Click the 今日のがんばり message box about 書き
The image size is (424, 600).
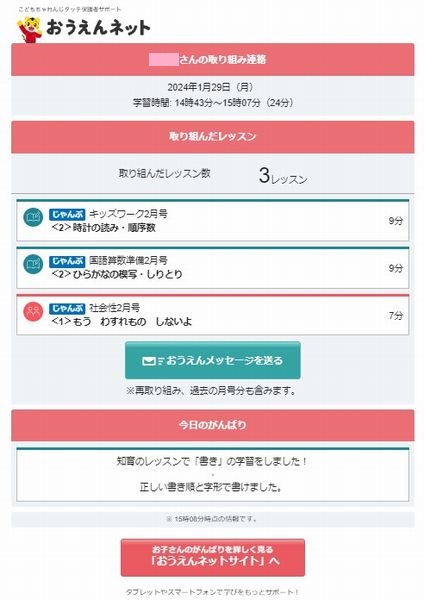coord(213,474)
